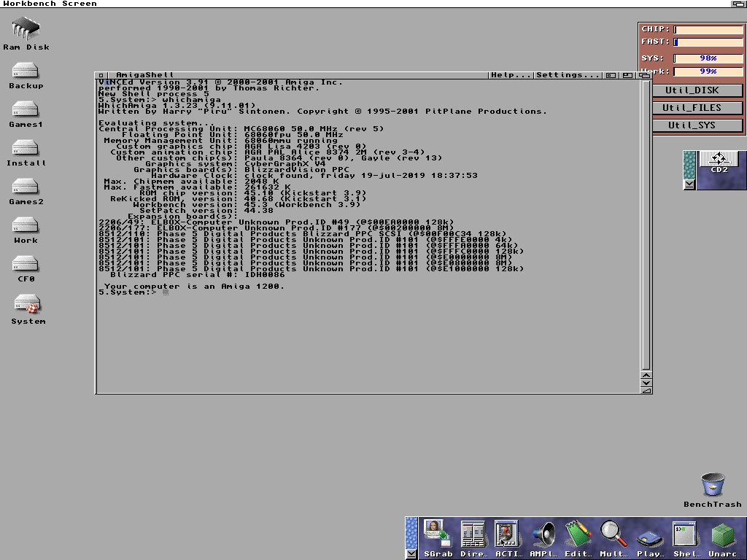Select the BenchTrash trashcan icon
747x560 pixels.
pyautogui.click(x=713, y=491)
